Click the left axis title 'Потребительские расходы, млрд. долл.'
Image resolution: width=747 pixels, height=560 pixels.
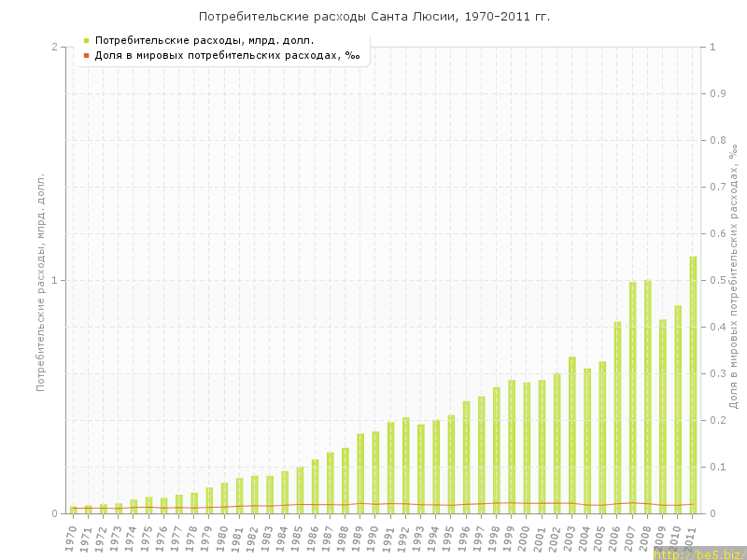[40, 281]
